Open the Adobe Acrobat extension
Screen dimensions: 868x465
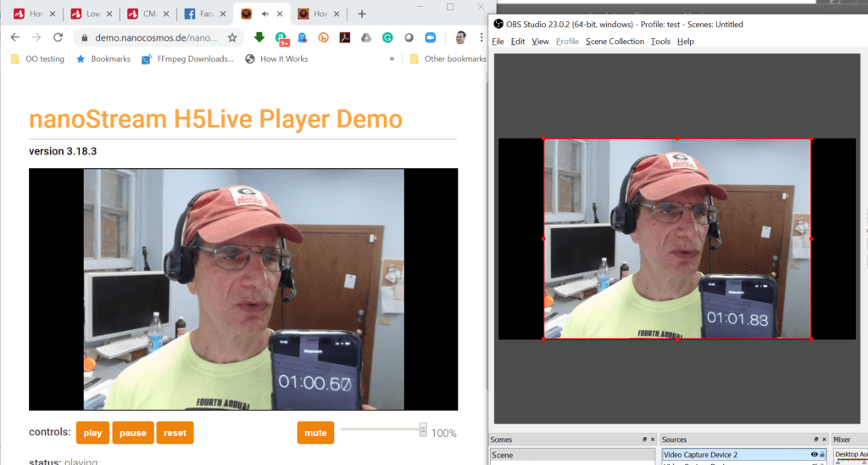(x=345, y=37)
